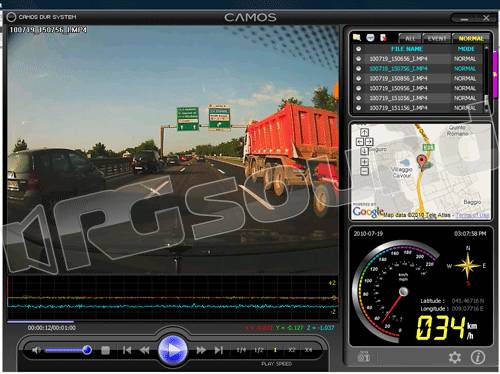This screenshot has height=374, width=500.
Task: Toggle the select-all checkbox beside FILE NAME
Action: pyautogui.click(x=358, y=49)
